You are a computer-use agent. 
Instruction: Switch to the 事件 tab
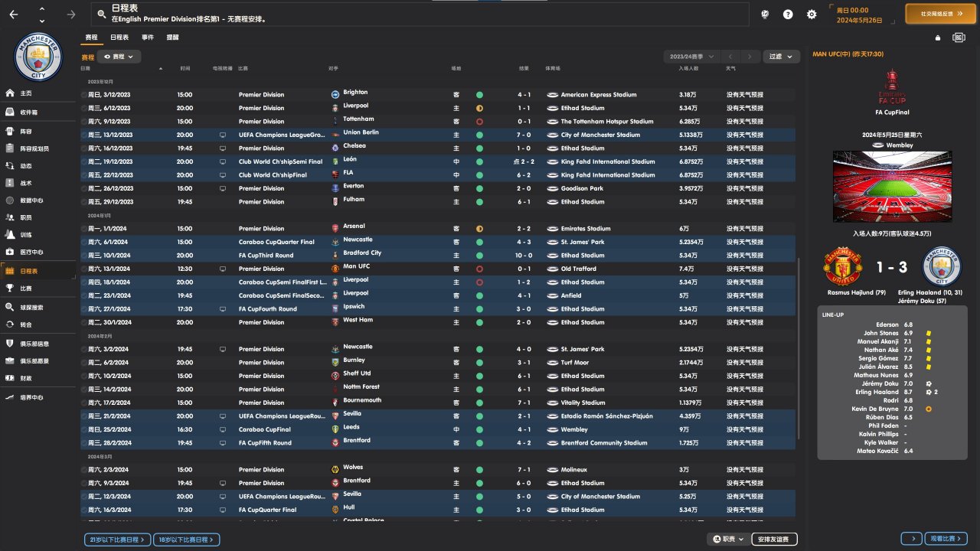[148, 37]
